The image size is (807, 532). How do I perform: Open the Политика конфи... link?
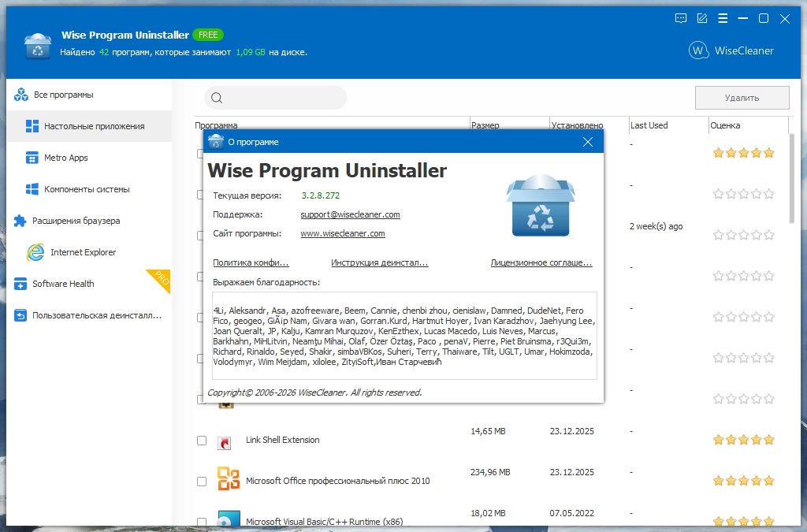click(x=251, y=262)
